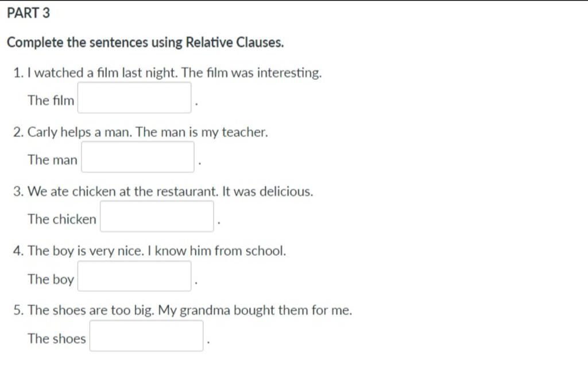Click sentence 3 about chicken at the restaurant
Image resolution: width=588 pixels, height=384 pixels.
163,191
